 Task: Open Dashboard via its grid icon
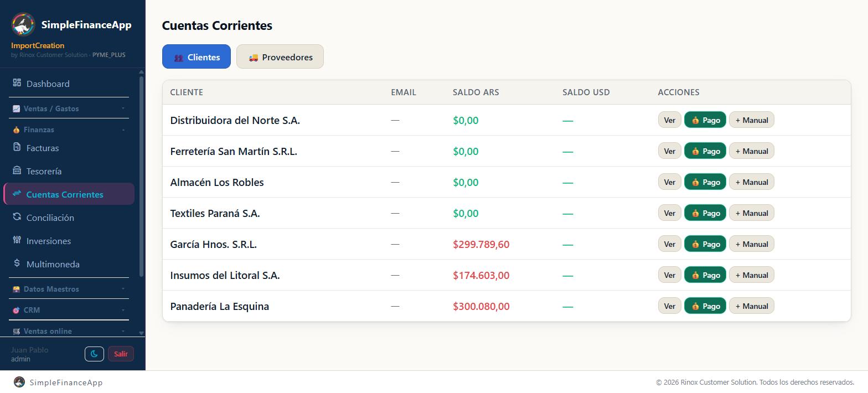click(17, 83)
